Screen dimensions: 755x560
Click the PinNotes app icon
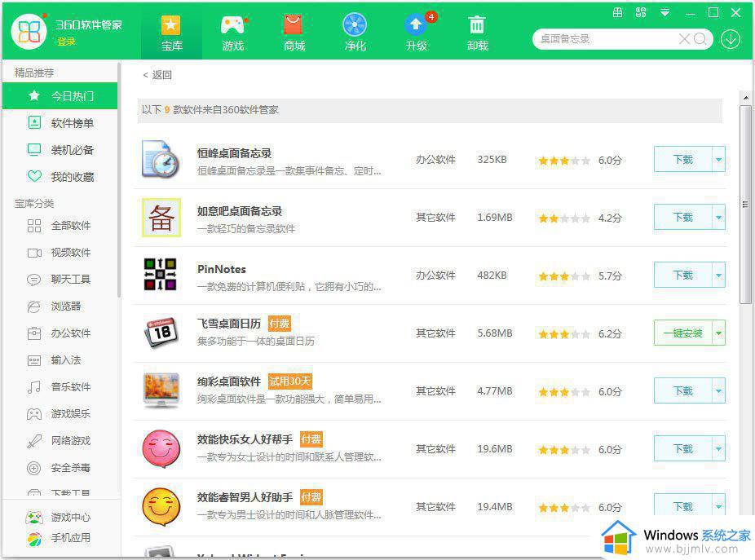pos(161,275)
